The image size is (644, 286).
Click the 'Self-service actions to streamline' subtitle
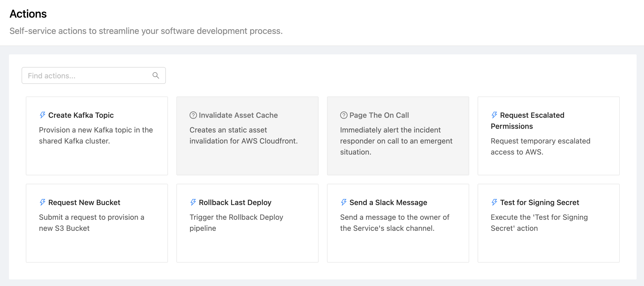146,31
